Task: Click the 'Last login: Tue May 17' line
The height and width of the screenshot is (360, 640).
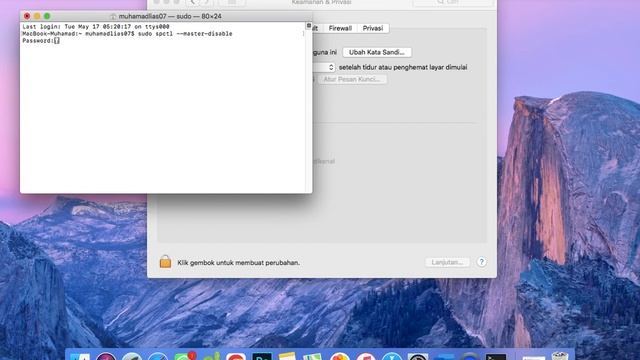Action: (96, 27)
